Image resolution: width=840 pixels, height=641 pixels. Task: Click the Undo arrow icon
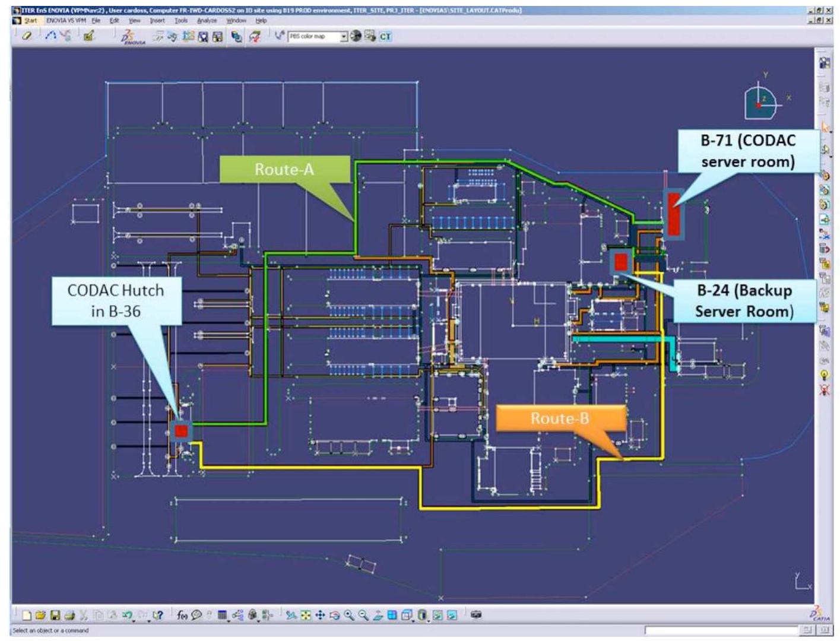[127, 615]
